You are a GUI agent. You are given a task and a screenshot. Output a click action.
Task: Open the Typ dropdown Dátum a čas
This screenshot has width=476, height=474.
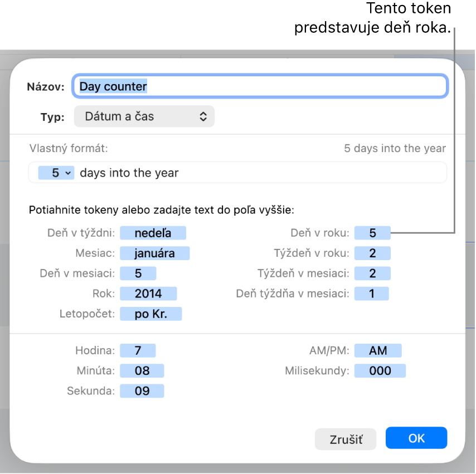(x=144, y=116)
